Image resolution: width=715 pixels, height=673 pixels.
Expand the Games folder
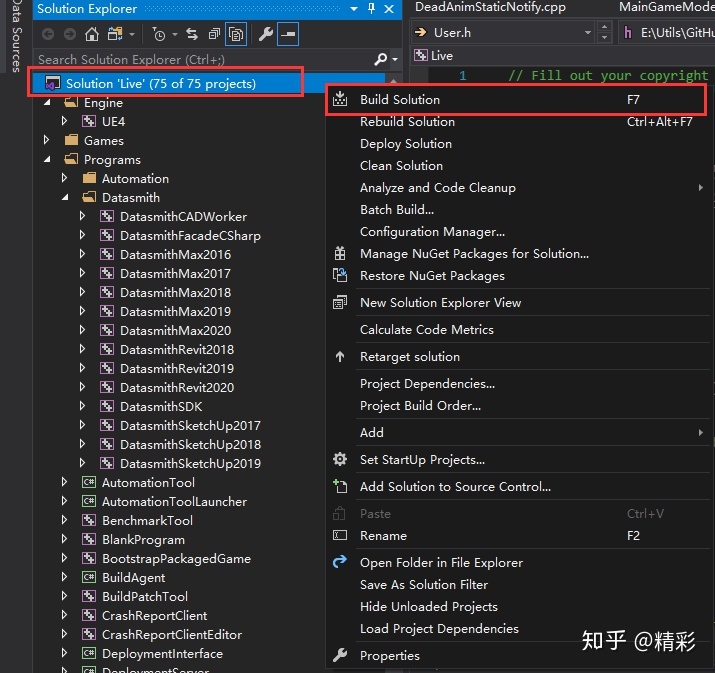[46, 140]
